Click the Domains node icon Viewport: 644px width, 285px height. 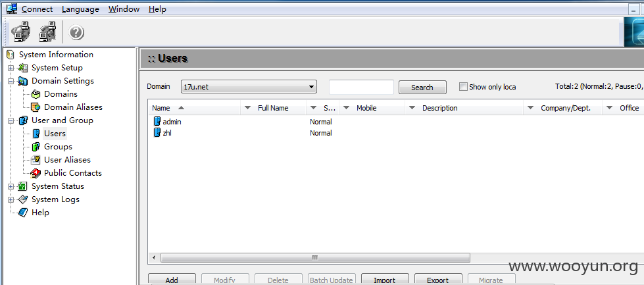(36, 94)
